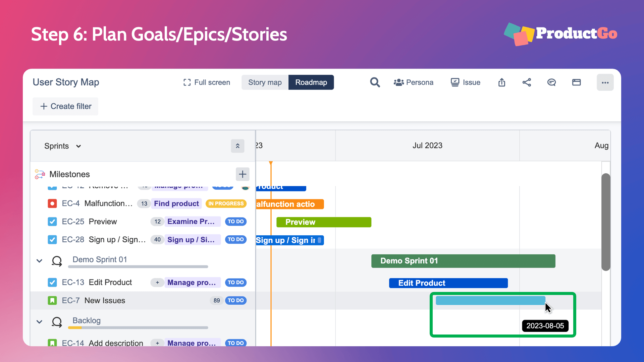The height and width of the screenshot is (362, 644).
Task: Click the Demo Sprint 01 progress bar
Action: pyautogui.click(x=138, y=267)
